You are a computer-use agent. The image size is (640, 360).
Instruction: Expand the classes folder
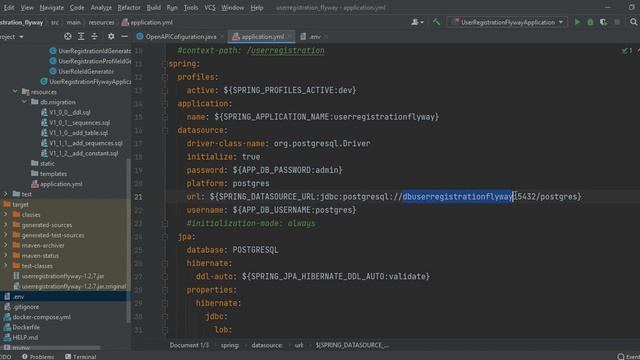(6, 214)
